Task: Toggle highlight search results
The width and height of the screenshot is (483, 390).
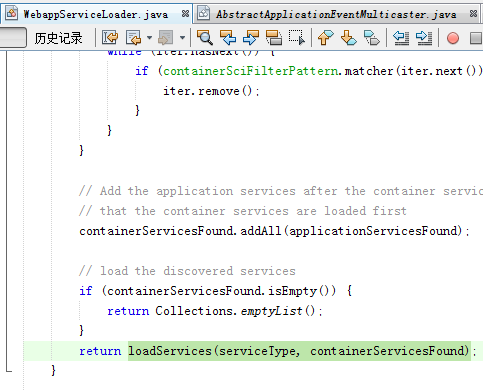Action: click(x=274, y=38)
